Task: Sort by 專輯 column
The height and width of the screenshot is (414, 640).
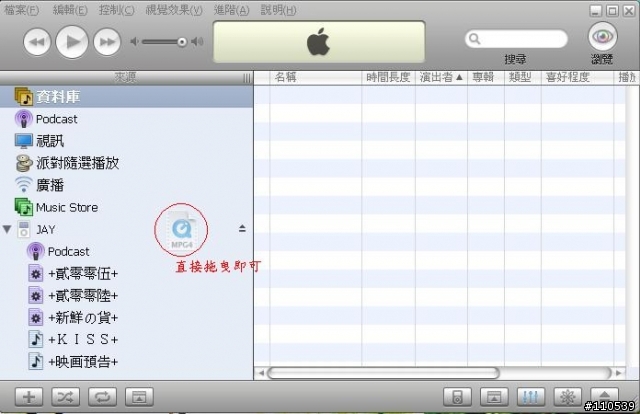Action: [x=486, y=77]
